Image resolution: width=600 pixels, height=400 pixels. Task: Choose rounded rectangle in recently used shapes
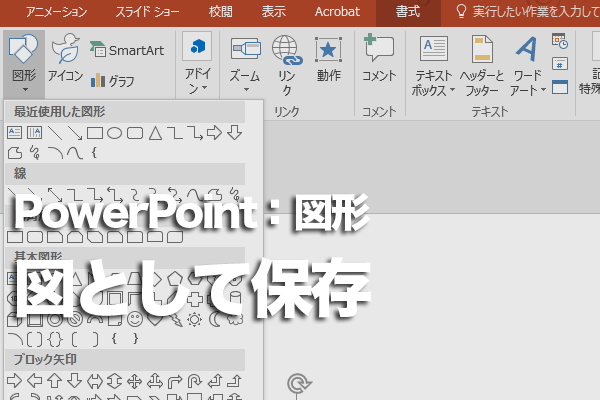[135, 133]
